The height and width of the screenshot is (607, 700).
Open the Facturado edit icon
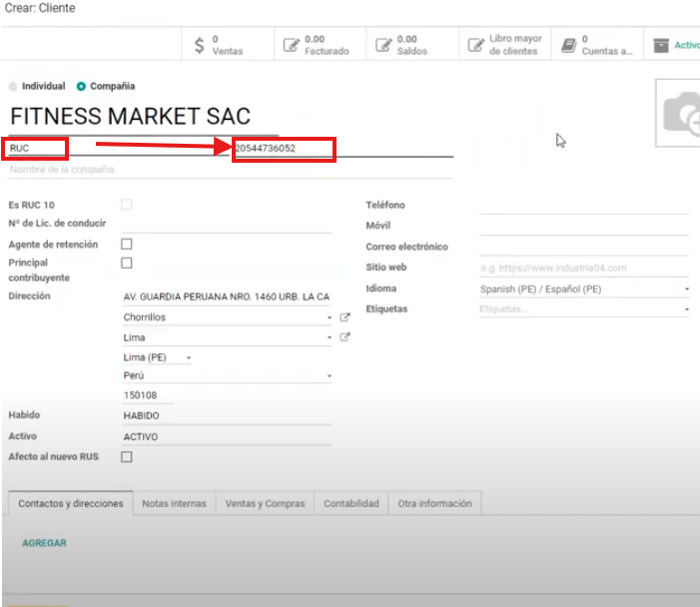[291, 45]
